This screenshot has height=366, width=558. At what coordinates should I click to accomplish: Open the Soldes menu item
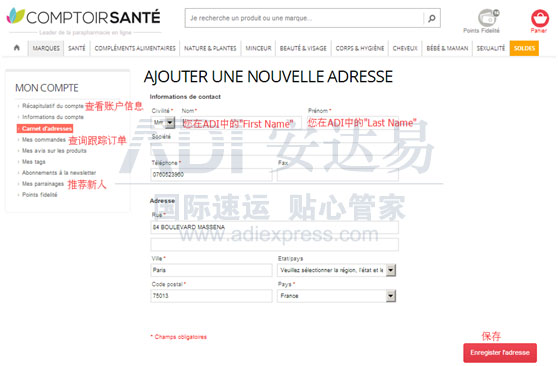pyautogui.click(x=524, y=48)
